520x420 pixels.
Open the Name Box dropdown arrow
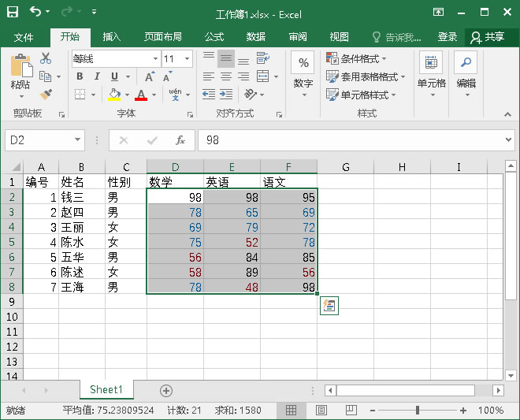(x=77, y=140)
